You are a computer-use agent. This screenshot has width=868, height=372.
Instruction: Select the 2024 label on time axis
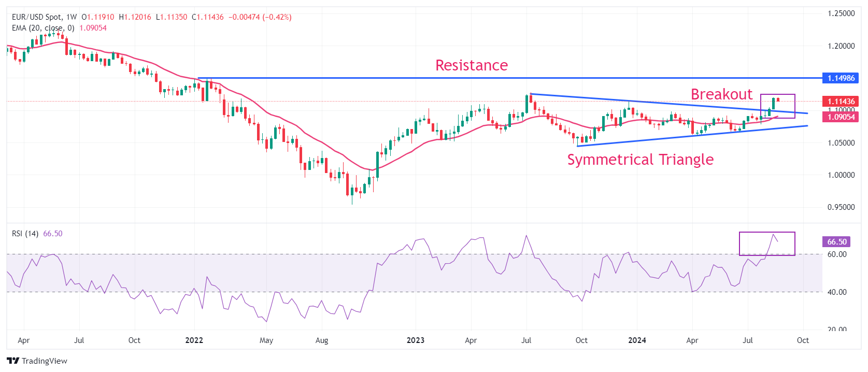(636, 340)
